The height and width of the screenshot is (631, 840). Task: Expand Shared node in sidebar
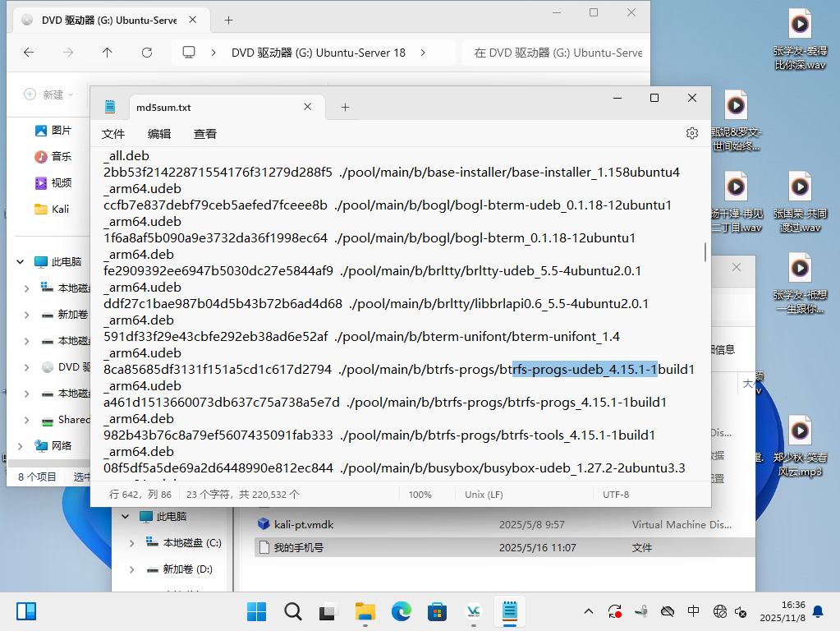pos(26,420)
